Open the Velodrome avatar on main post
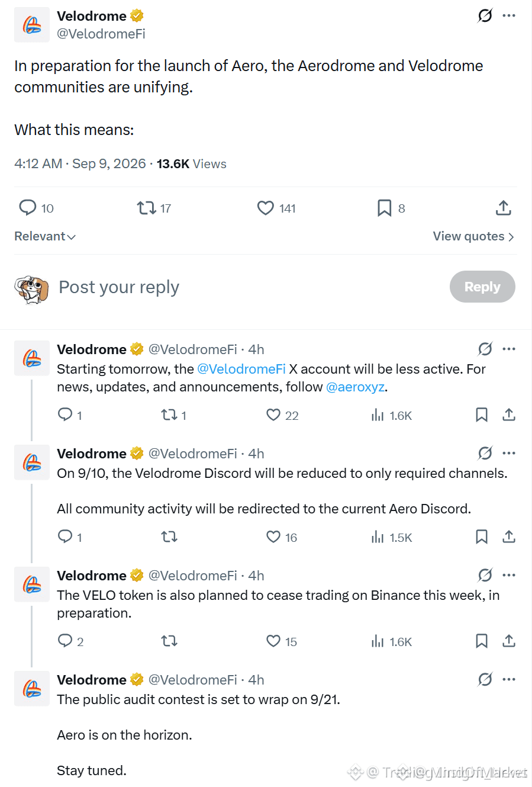The height and width of the screenshot is (787, 532). (32, 25)
